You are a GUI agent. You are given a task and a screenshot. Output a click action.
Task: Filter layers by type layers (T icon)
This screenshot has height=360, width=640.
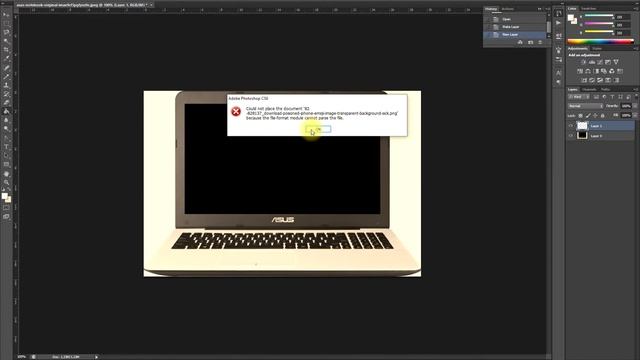coord(612,97)
